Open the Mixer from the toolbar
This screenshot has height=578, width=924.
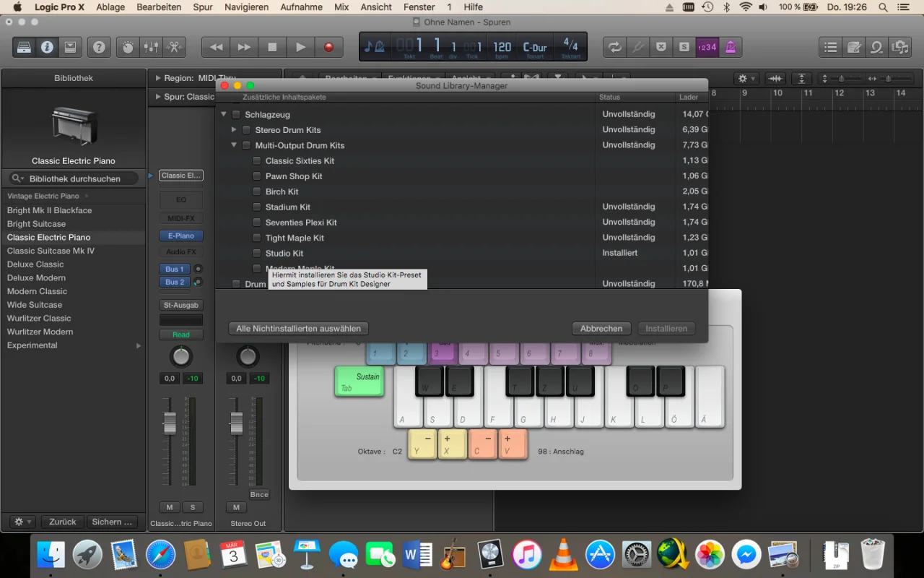pyautogui.click(x=151, y=47)
